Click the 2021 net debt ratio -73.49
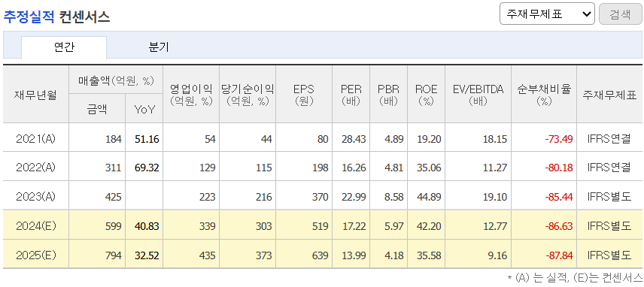Viewport: 644px width, 287px height. point(558,140)
